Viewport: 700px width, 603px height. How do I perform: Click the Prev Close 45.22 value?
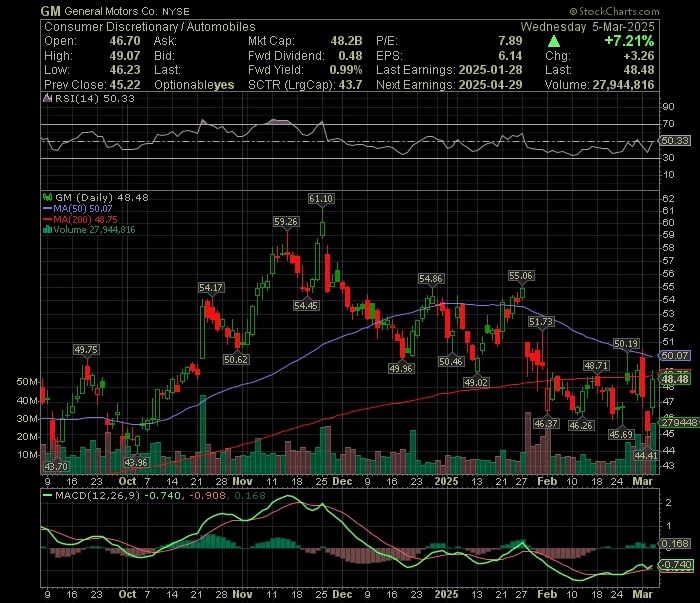pyautogui.click(x=125, y=85)
